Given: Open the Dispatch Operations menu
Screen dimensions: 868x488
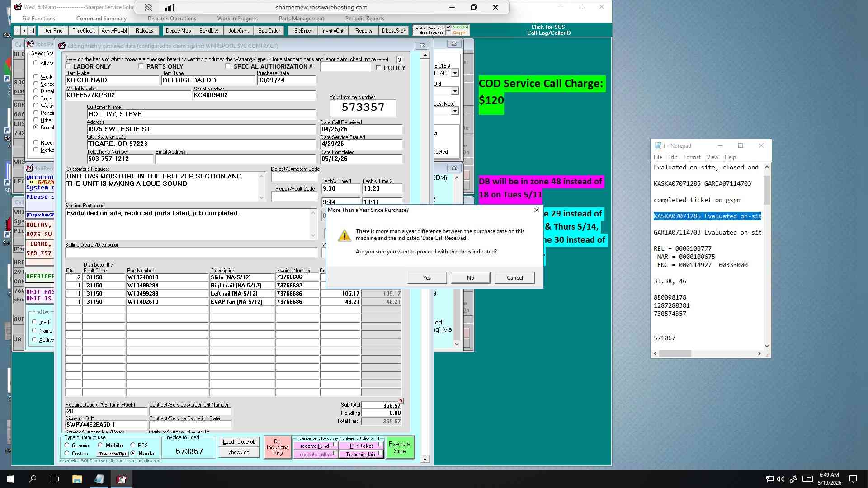Looking at the screenshot, I should pyautogui.click(x=172, y=19).
